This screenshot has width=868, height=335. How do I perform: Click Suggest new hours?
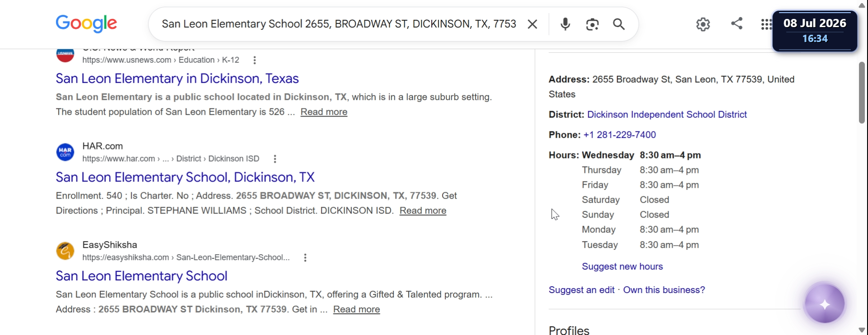point(622,267)
